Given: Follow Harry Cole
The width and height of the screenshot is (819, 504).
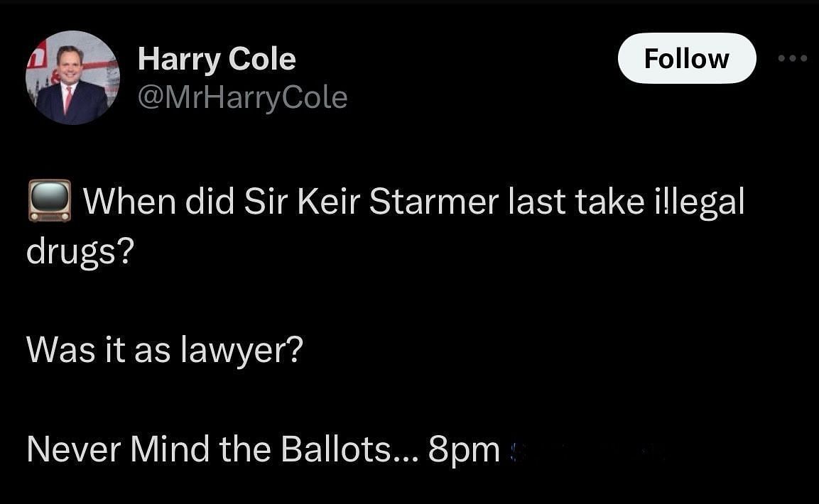Looking at the screenshot, I should click(x=686, y=59).
